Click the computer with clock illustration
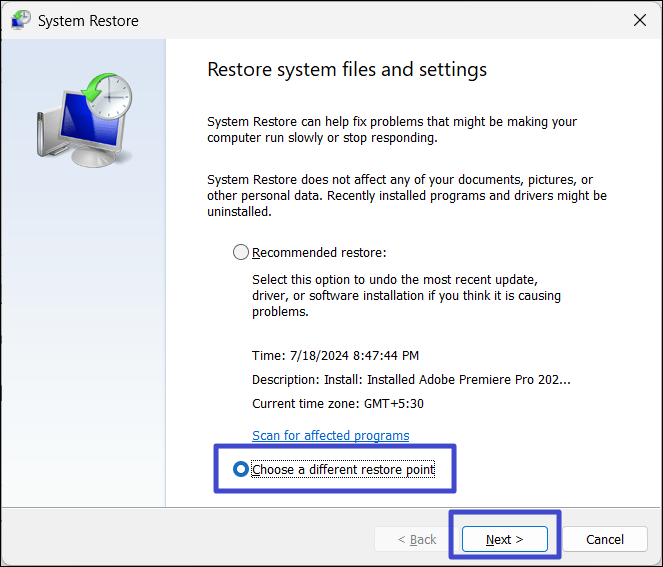This screenshot has width=663, height=567. [x=85, y=120]
